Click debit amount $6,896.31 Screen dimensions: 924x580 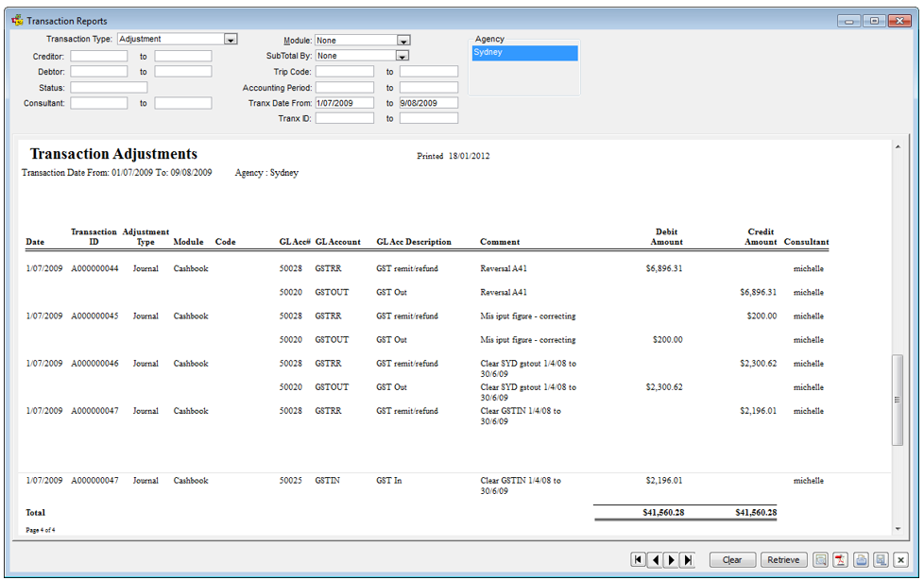[x=664, y=268]
